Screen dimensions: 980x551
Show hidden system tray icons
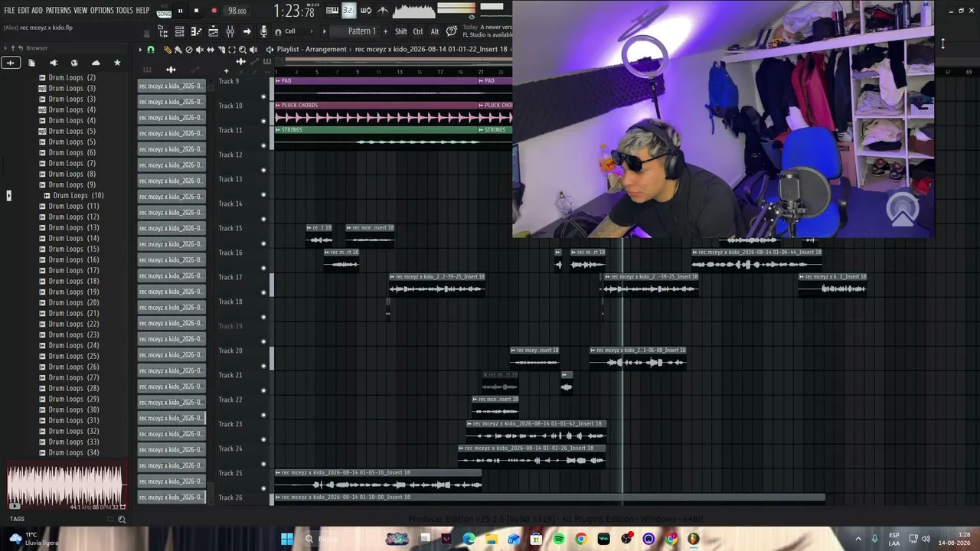858,539
